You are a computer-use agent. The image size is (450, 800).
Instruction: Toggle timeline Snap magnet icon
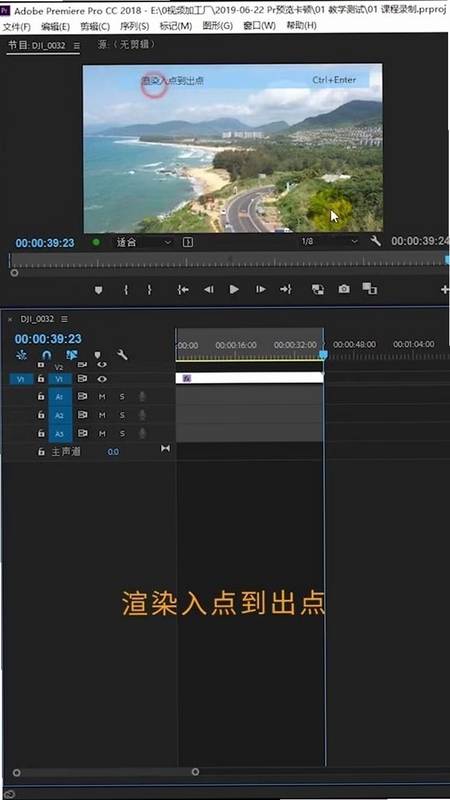(46, 355)
